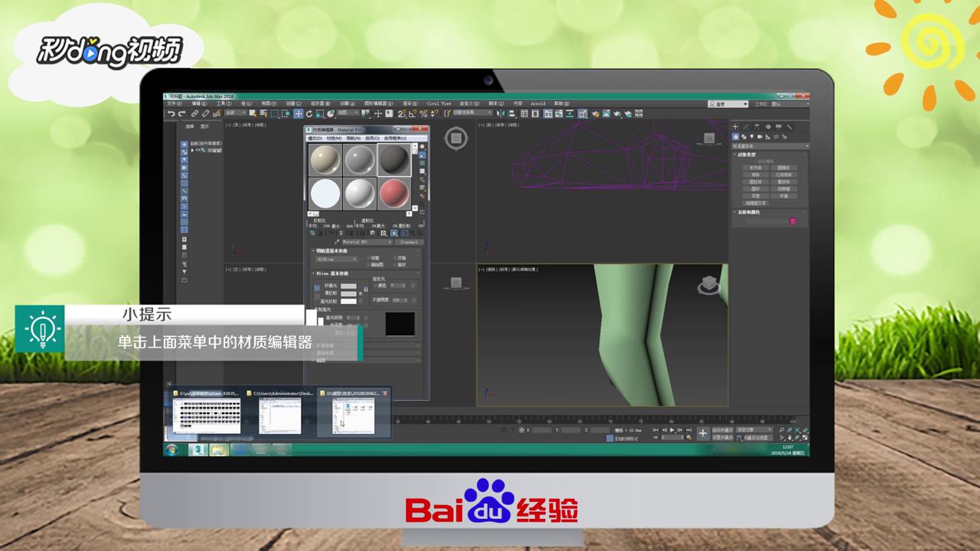Collapse the 明暗器基本参数 rollout
This screenshot has height=551, width=980.
point(330,251)
